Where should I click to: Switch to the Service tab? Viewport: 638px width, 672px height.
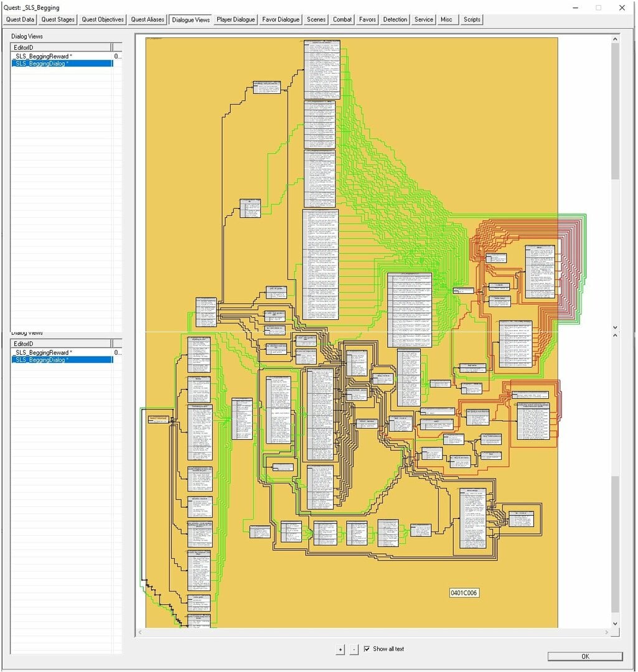tap(424, 20)
